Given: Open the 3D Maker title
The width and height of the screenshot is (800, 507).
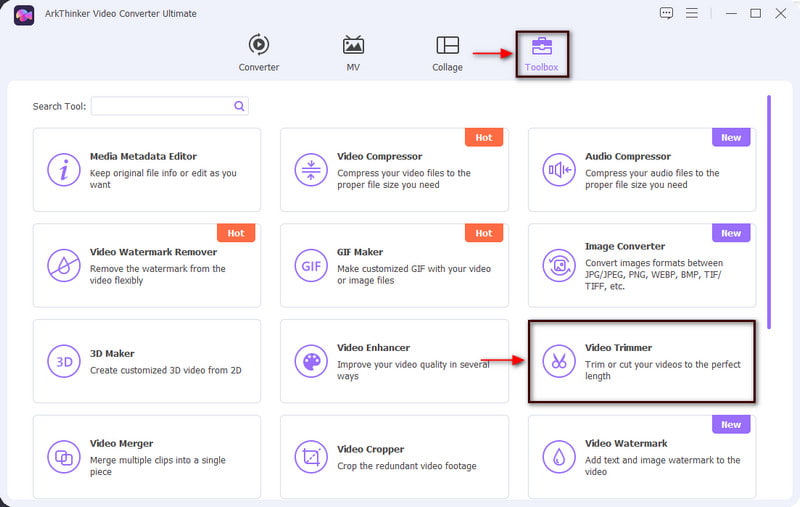Looking at the screenshot, I should click(x=112, y=353).
